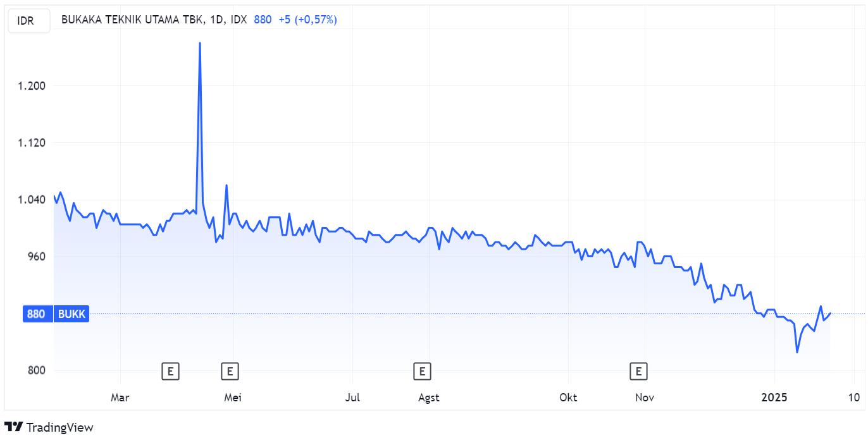Click the Agst date axis label

tap(429, 398)
